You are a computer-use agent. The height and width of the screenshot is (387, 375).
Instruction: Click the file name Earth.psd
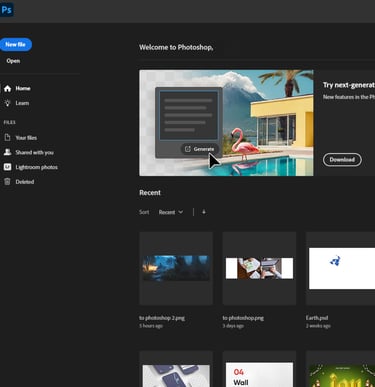coord(317,318)
